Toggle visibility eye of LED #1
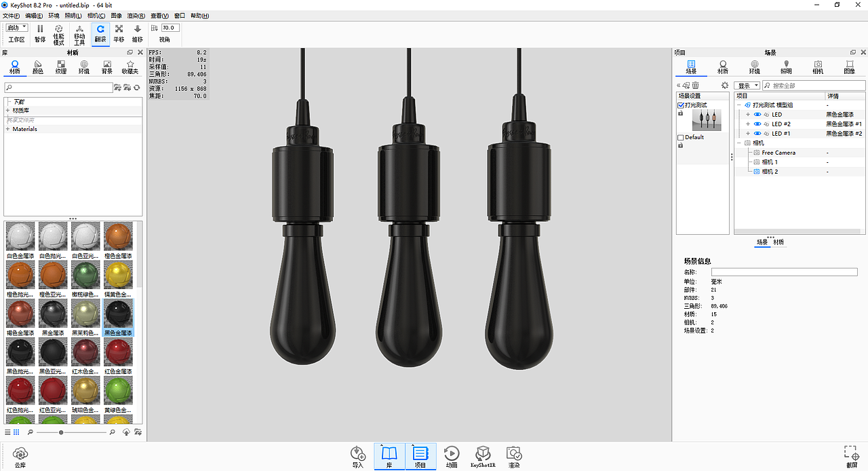 tap(757, 134)
